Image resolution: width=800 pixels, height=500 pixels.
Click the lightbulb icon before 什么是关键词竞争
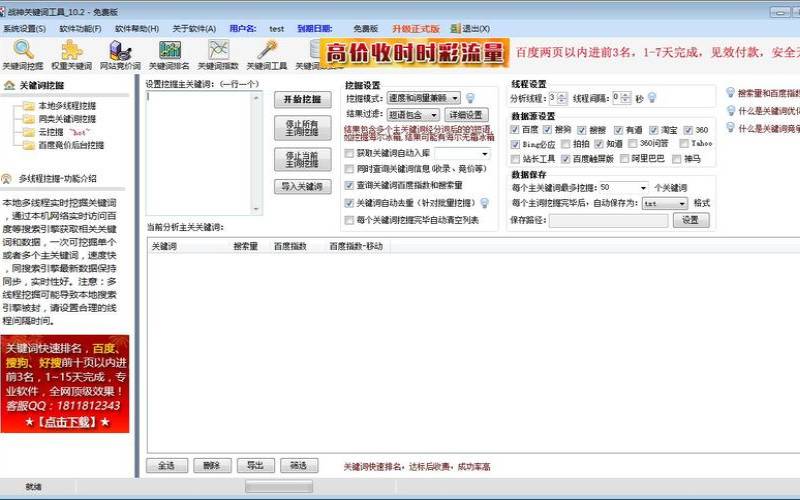[x=731, y=128]
